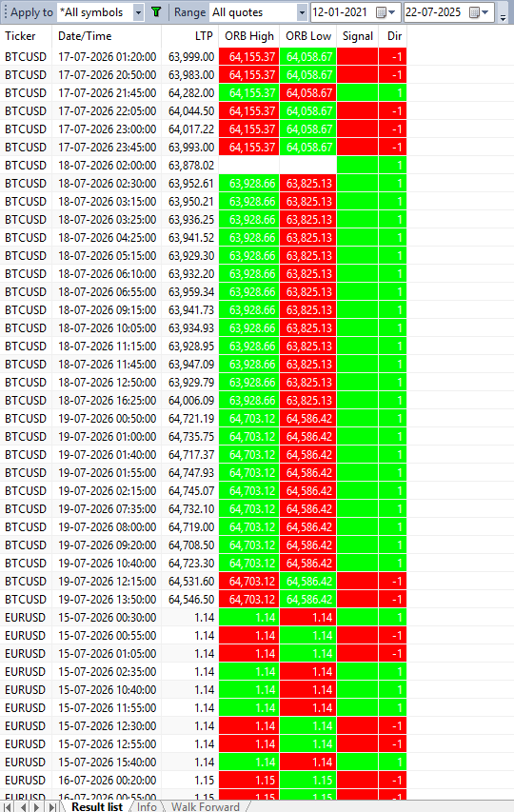Click the toolbar overflow options arrow
The height and width of the screenshot is (812, 514).
click(x=504, y=17)
